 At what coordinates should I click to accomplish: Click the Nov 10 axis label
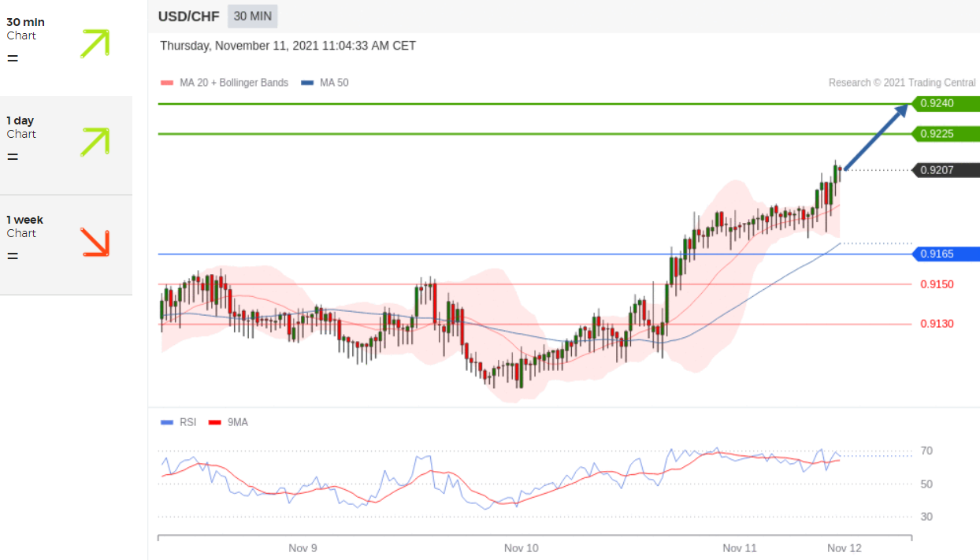pos(521,548)
